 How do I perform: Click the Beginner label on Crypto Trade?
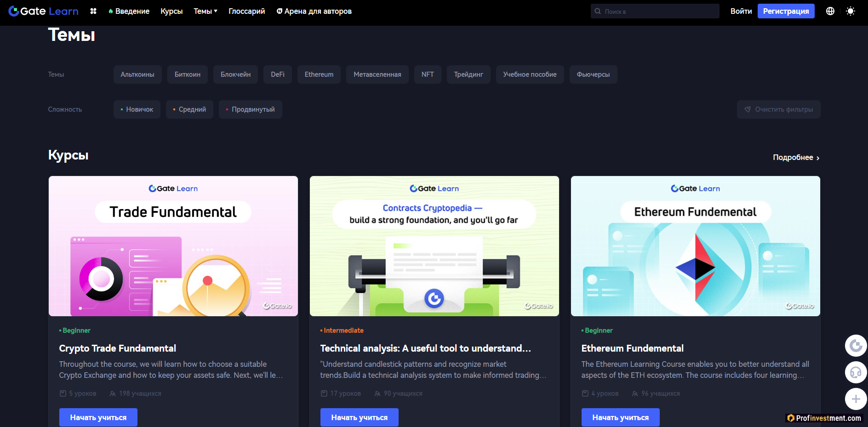pos(75,330)
